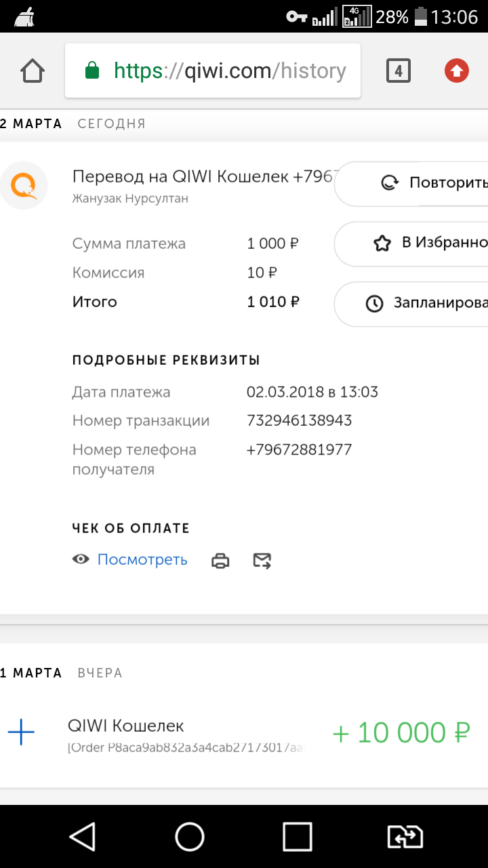Tap the screen switch icon in navigation bar
The image size is (488, 868).
click(x=405, y=837)
